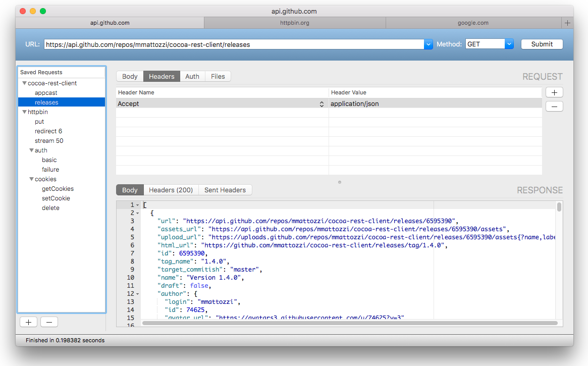Screen dimensions: 588x366
Task: Click the html_url value in response
Action: 323,245
